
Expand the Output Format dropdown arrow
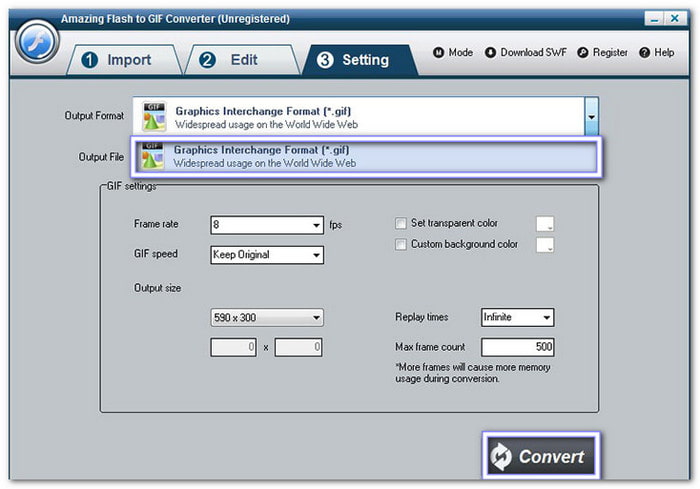click(592, 117)
